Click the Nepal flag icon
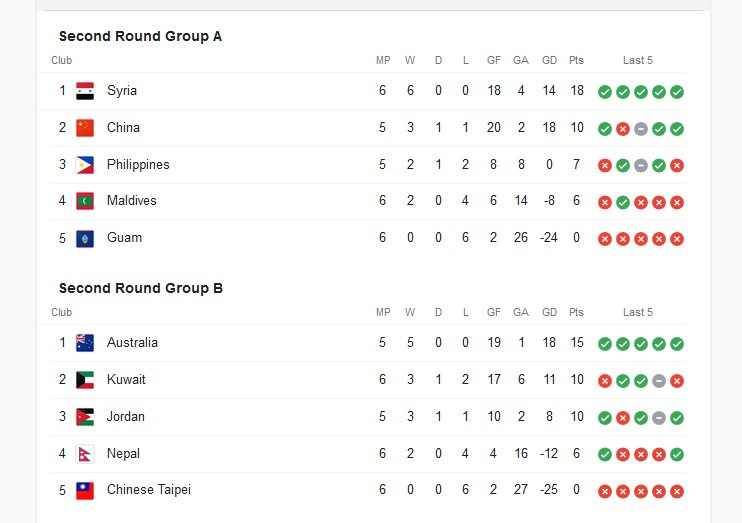 (x=85, y=454)
